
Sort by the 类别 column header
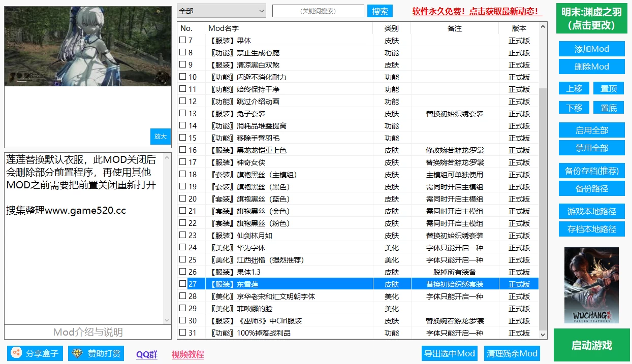point(392,28)
